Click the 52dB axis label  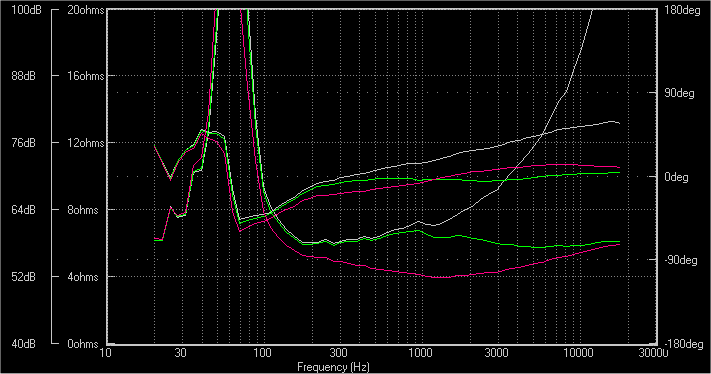tap(23, 277)
